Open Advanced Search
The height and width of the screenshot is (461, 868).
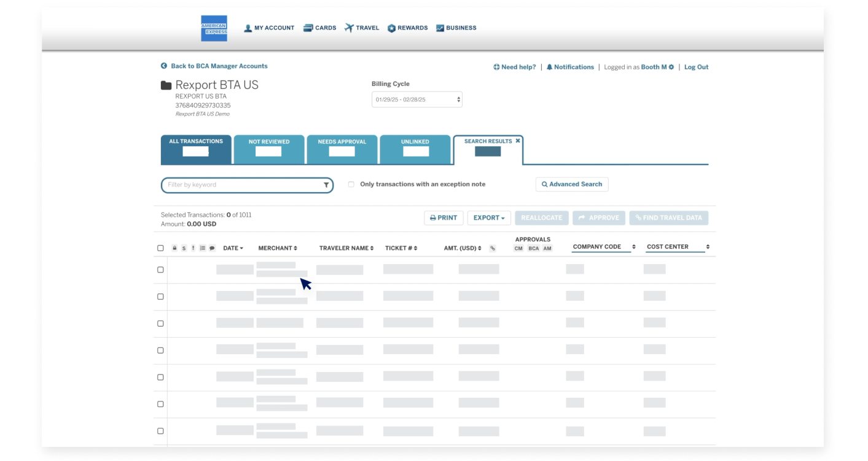[x=571, y=184]
